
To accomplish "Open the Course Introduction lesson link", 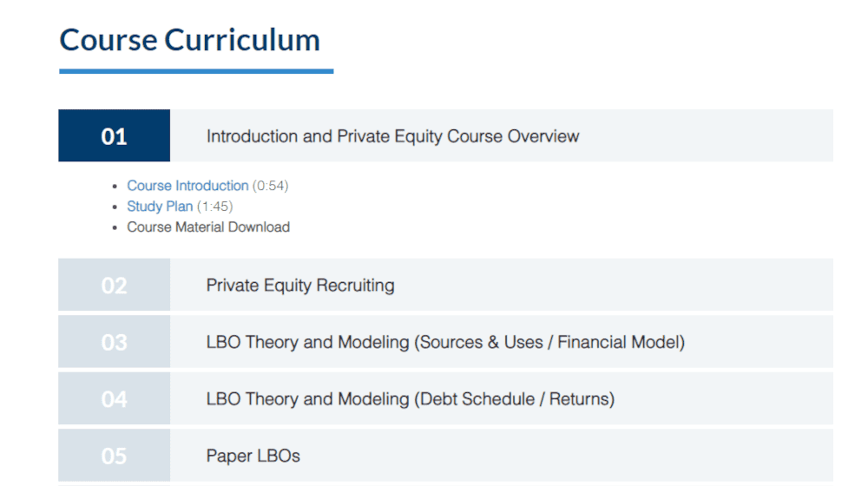I will [x=187, y=186].
